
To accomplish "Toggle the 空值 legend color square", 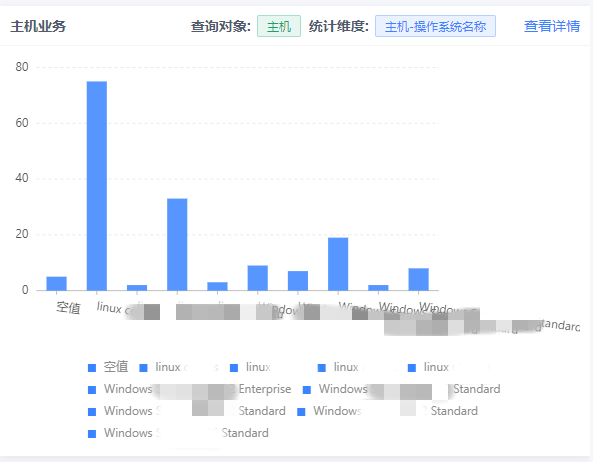I will tap(92, 368).
